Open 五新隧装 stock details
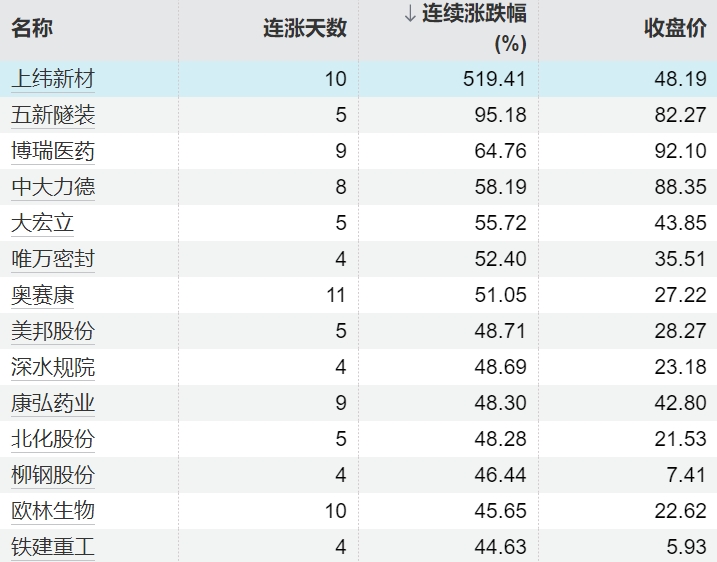 (x=53, y=115)
